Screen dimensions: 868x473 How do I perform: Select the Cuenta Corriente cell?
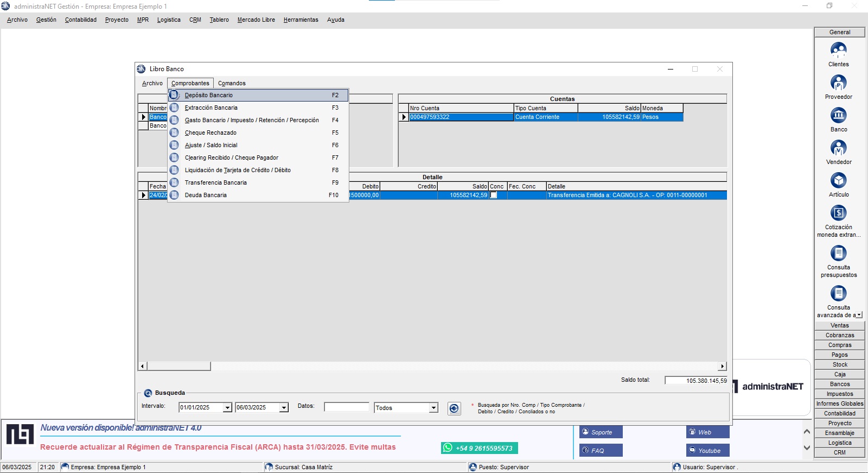[x=546, y=117]
